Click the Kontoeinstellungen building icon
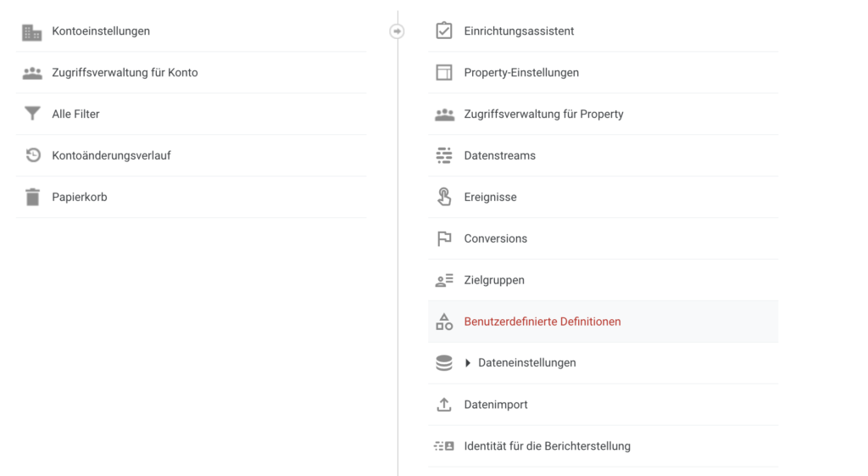Image resolution: width=868 pixels, height=476 pixels. (x=32, y=32)
